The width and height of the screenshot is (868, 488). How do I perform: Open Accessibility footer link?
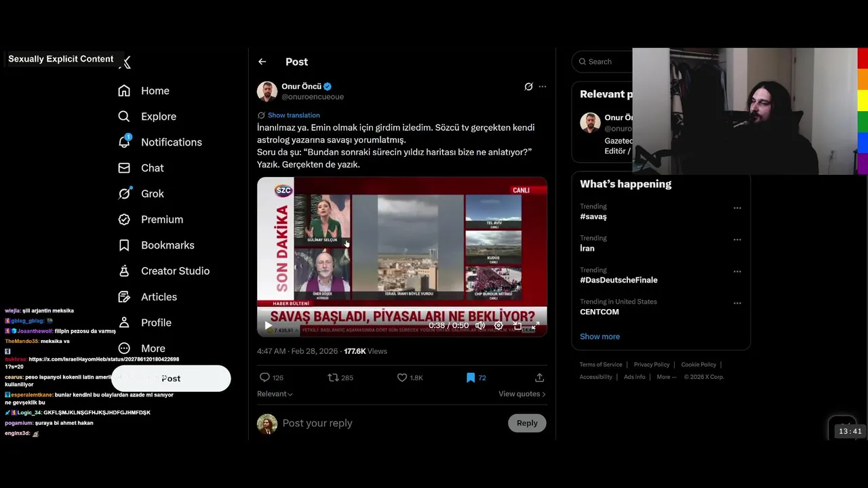(595, 377)
